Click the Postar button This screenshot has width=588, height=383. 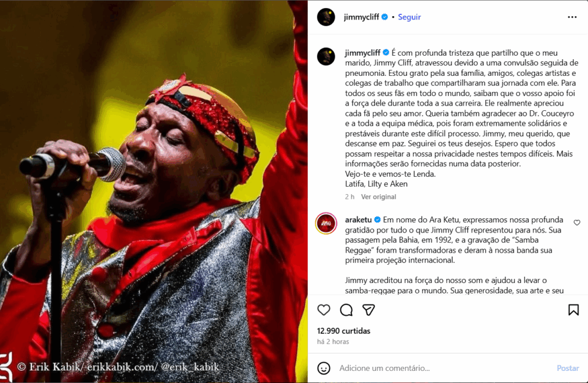[x=568, y=368]
